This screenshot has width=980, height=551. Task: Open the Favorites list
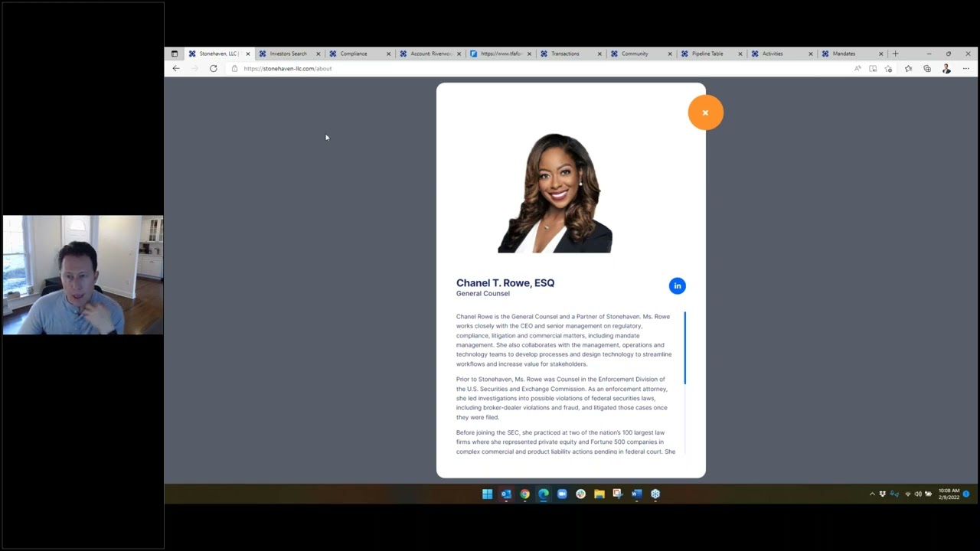point(908,69)
